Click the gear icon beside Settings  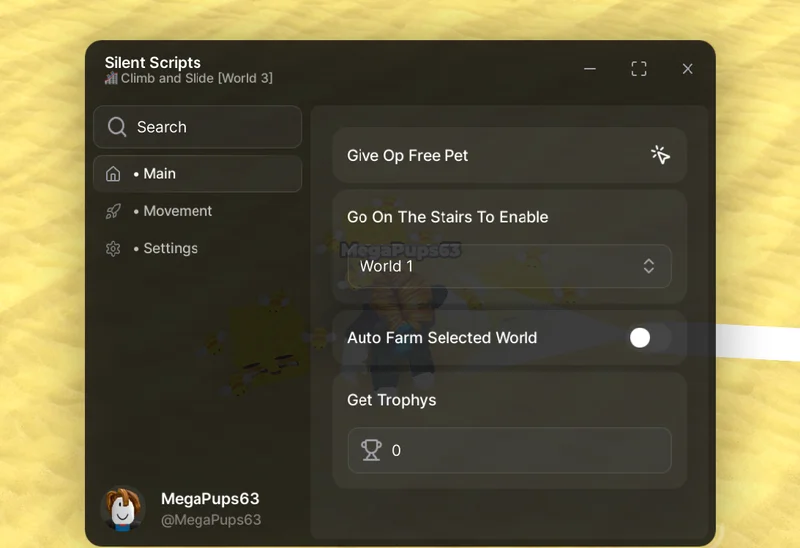[113, 248]
